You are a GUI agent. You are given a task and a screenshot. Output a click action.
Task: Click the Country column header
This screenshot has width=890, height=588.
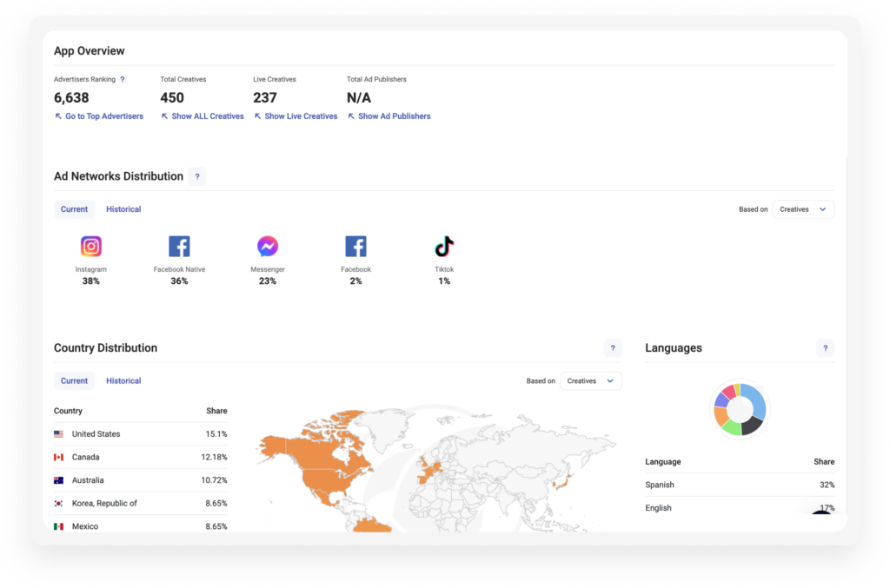68,411
